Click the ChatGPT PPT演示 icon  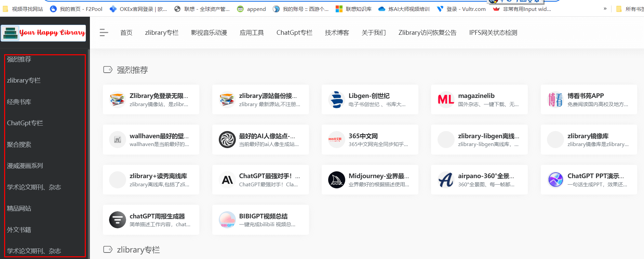(x=555, y=180)
